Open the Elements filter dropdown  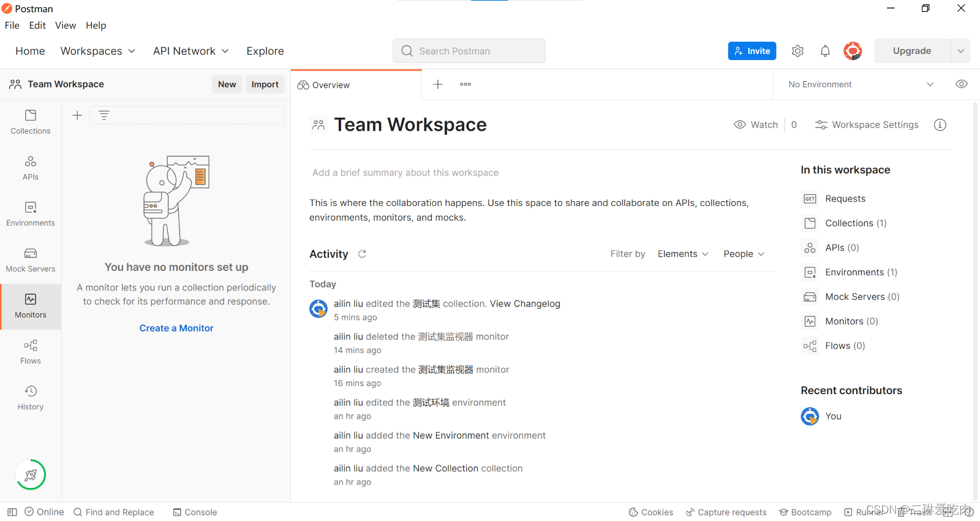683,254
